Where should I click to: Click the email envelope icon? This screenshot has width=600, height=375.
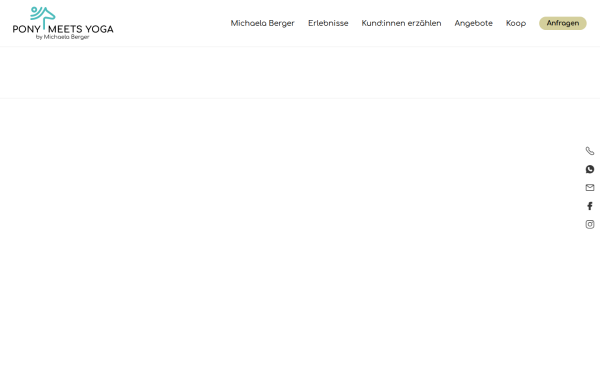pos(590,188)
